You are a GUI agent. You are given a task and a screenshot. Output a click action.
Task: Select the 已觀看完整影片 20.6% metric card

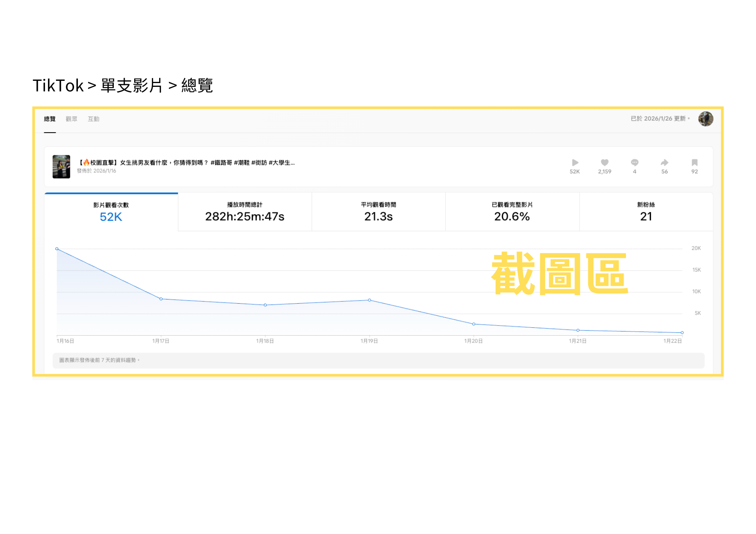[x=512, y=212]
